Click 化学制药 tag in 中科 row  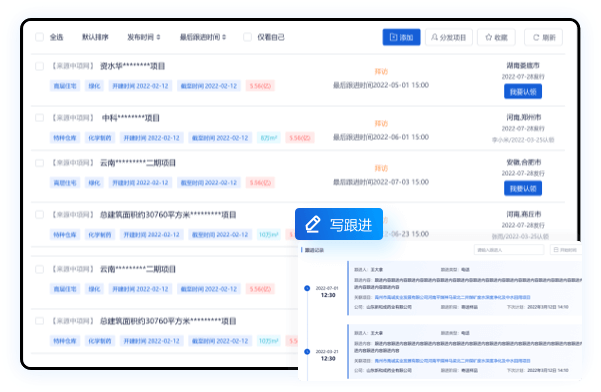coord(100,138)
